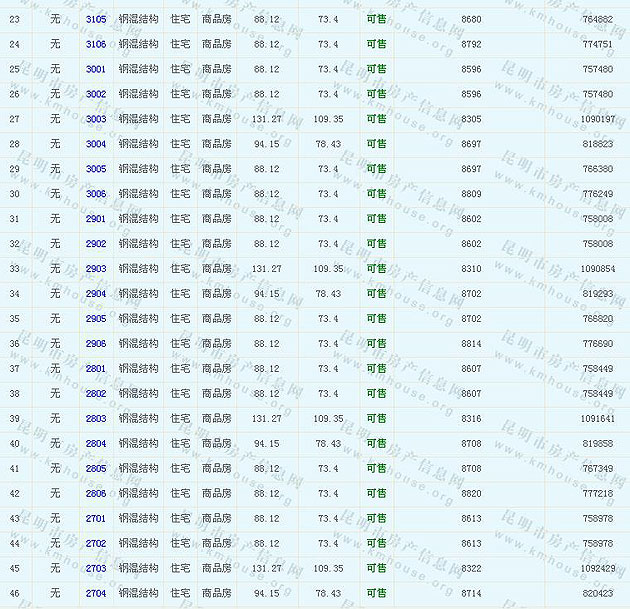Click 可售 status in row 45

(376, 569)
